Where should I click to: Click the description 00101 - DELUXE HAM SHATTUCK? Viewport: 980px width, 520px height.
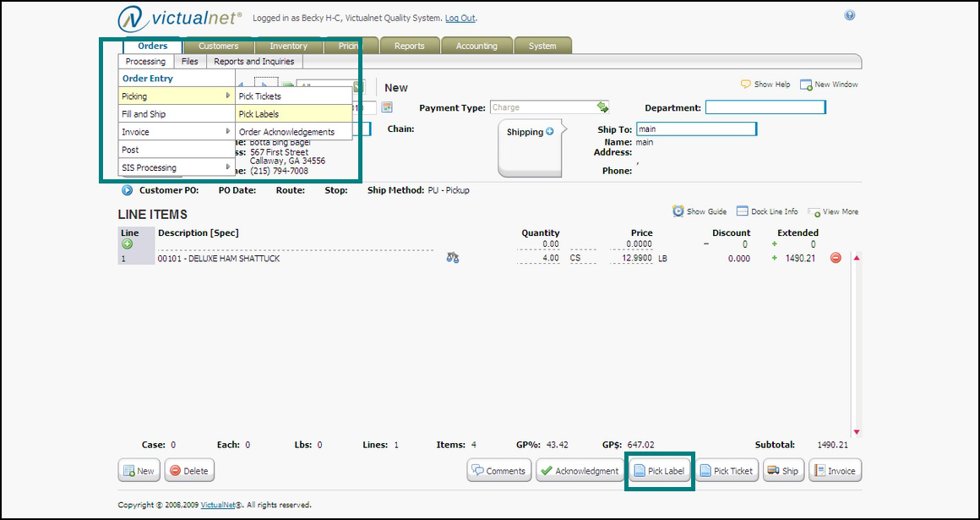click(x=219, y=258)
